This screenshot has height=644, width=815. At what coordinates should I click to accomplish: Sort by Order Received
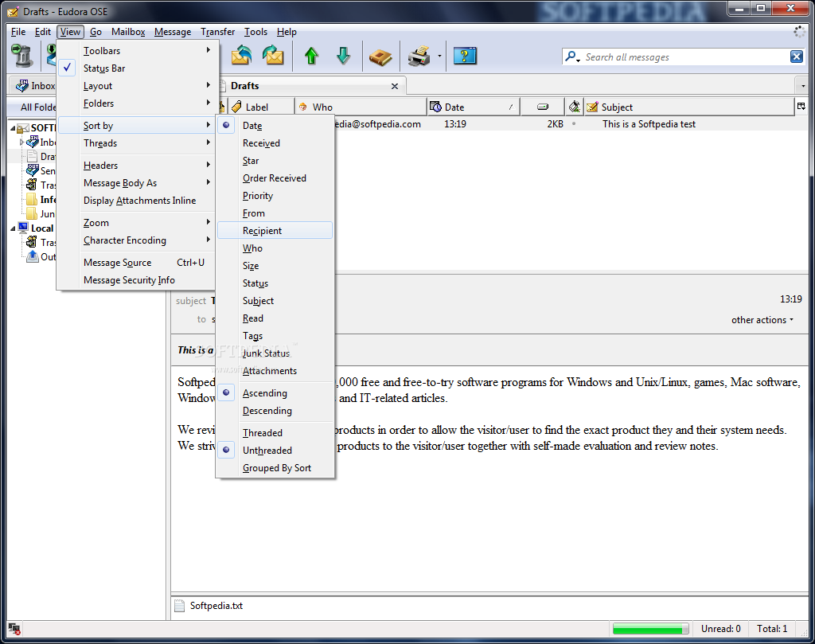click(x=275, y=178)
